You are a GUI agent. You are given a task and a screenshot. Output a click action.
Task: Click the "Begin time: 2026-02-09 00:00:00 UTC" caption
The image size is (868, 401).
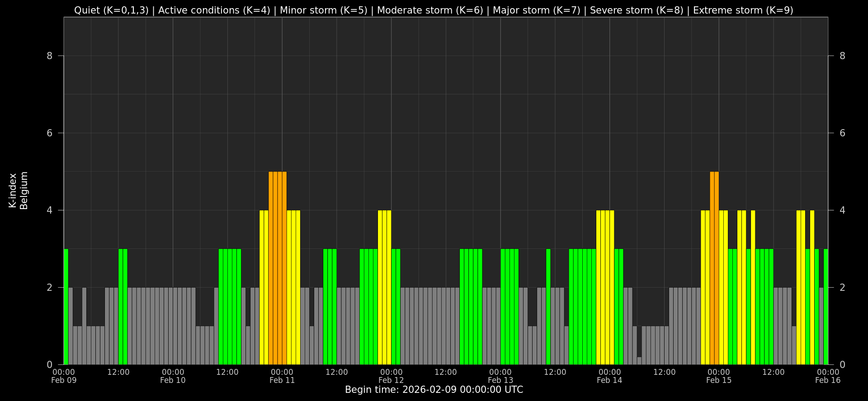(434, 390)
